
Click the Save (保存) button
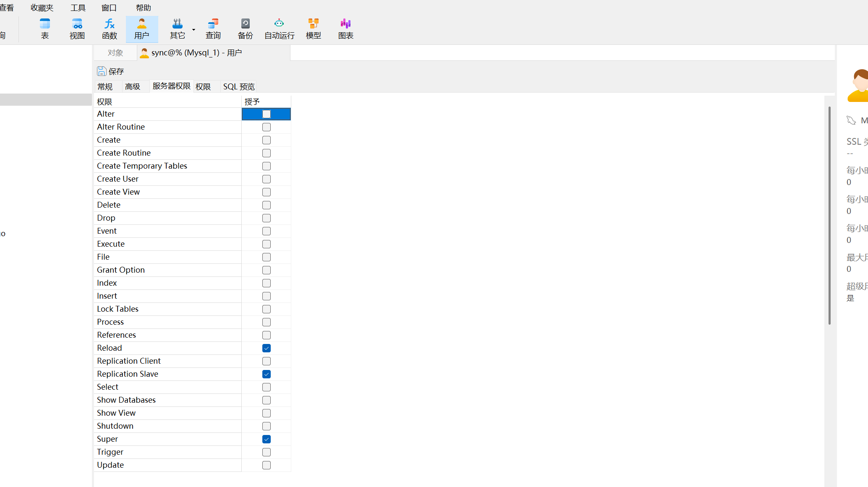[x=111, y=71]
